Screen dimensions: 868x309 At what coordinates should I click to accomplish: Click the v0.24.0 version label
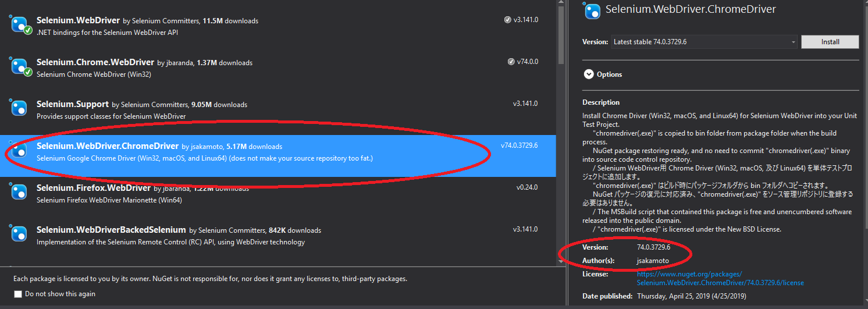pos(527,187)
